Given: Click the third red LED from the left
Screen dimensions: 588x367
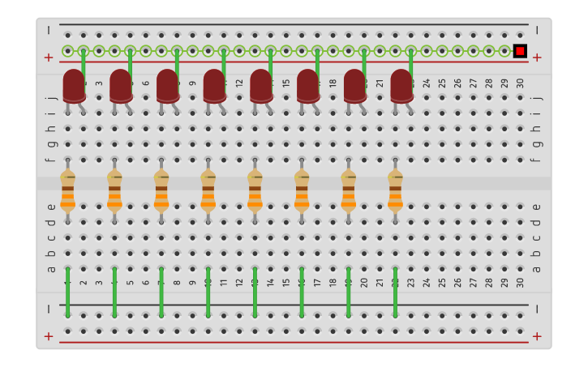Looking at the screenshot, I should click(167, 86).
